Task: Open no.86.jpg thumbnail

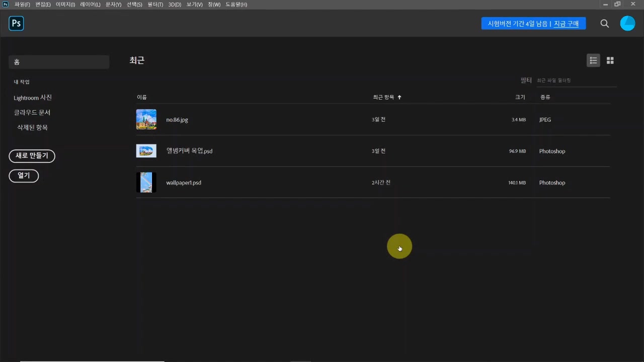Action: coord(146,120)
